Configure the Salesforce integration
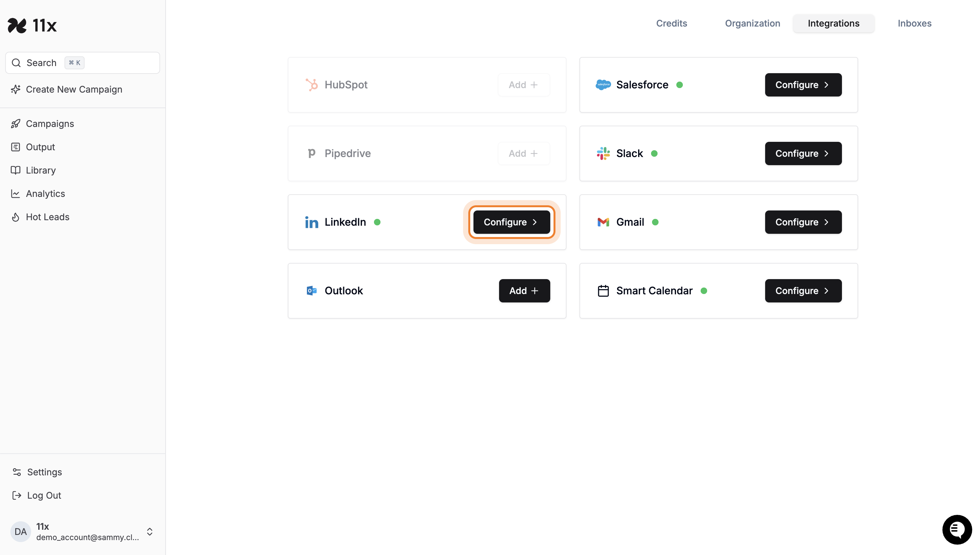Image resolution: width=980 pixels, height=555 pixels. (803, 85)
